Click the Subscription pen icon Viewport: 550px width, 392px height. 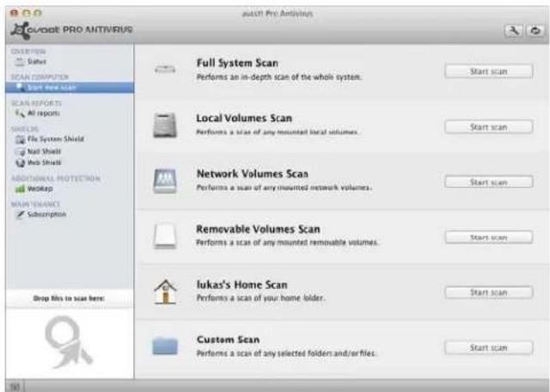[20, 214]
